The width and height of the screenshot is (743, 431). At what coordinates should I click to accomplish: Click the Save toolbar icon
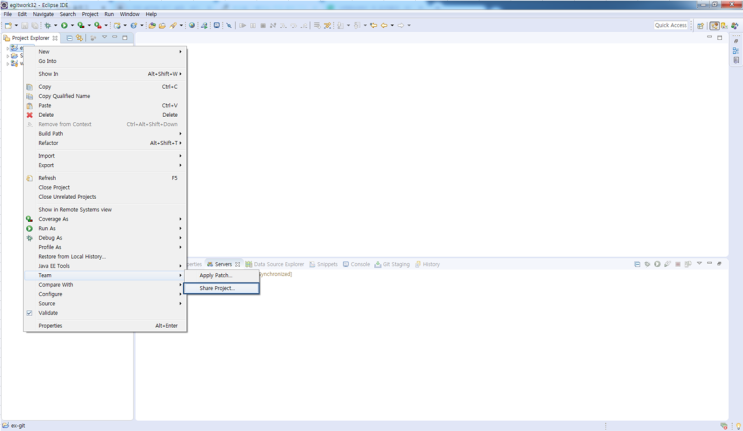(25, 26)
